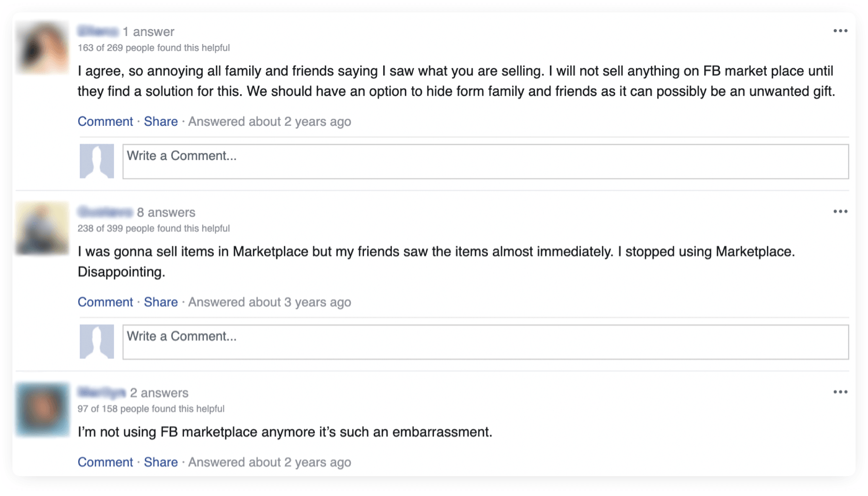868x496 pixels.
Task: Click Comment under the FB market place answer
Action: click(105, 121)
